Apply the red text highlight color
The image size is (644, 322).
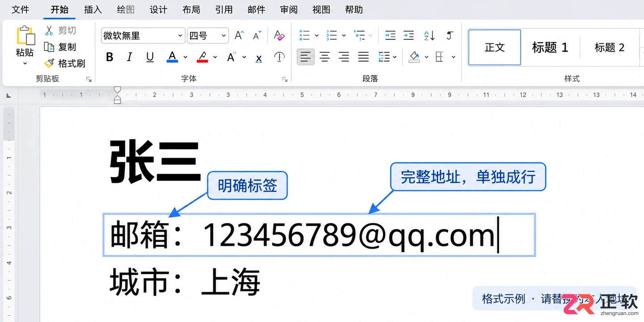pyautogui.click(x=202, y=57)
